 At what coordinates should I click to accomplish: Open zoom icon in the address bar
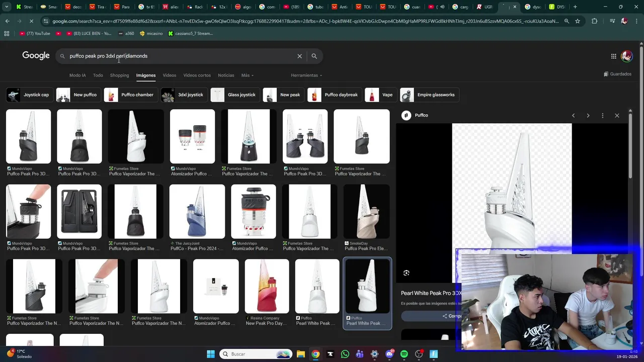(567, 21)
